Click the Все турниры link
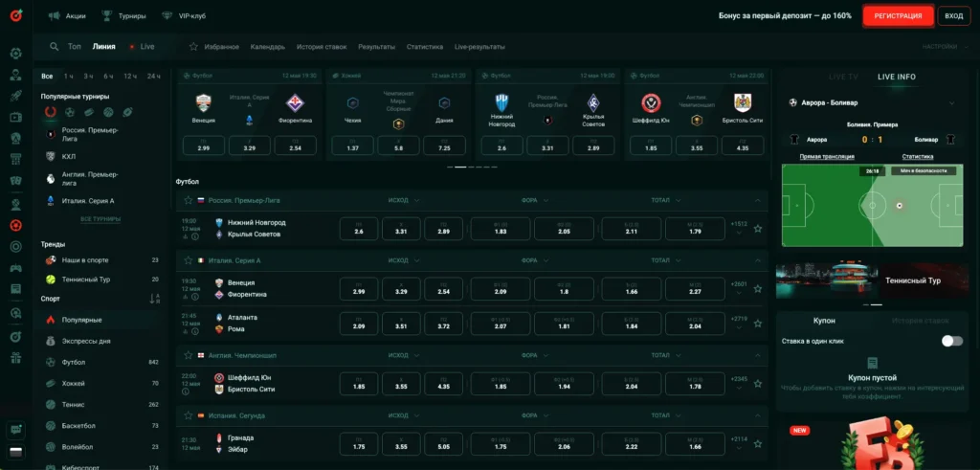Screen dimensions: 980x470 (100, 219)
